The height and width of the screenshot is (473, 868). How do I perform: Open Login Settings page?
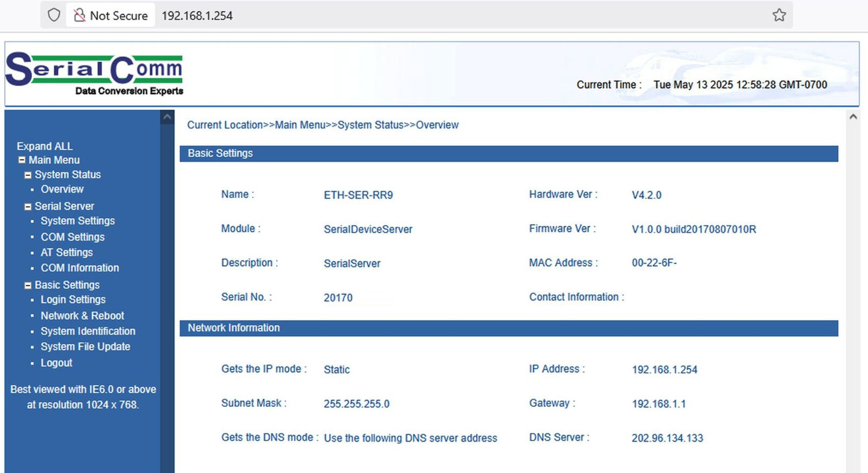coord(73,299)
